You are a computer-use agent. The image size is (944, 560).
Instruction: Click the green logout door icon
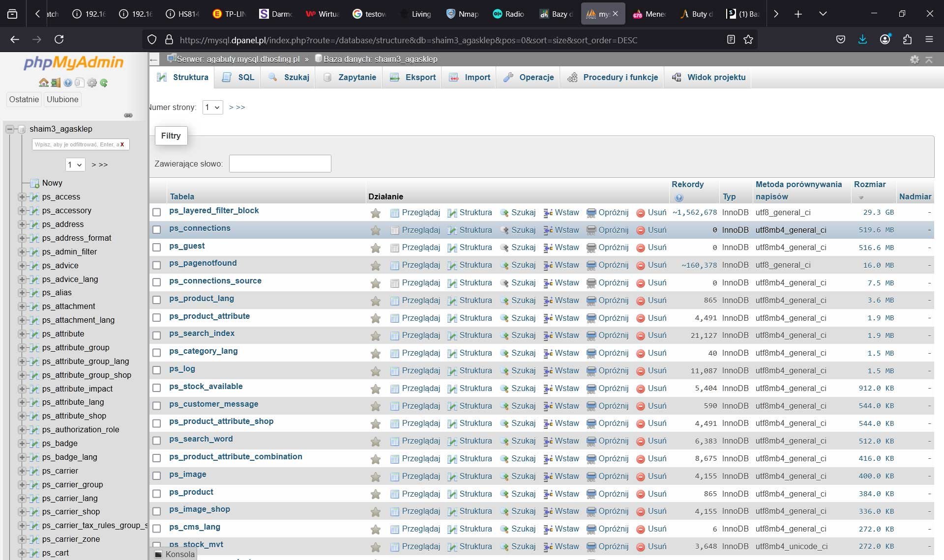56,83
